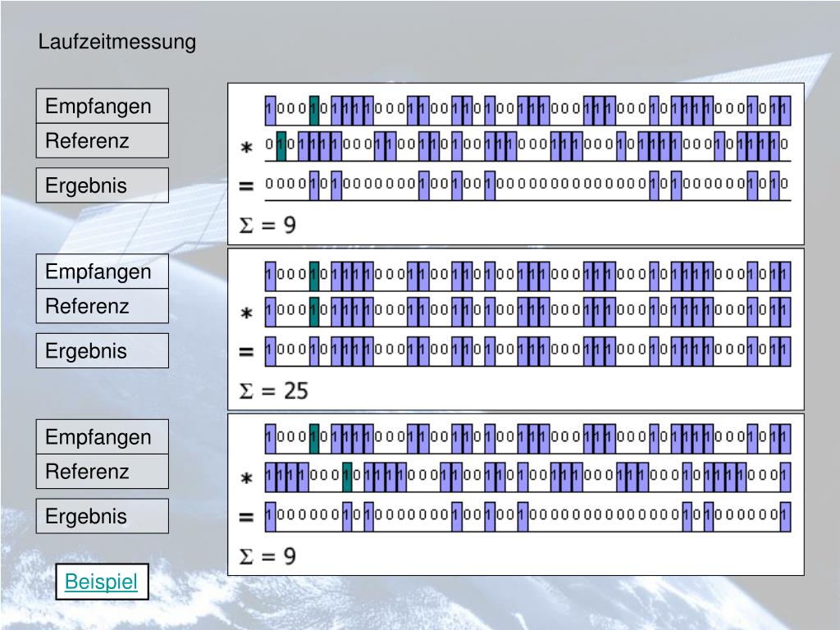Click the green bit in first panel's reference row

tap(281, 145)
